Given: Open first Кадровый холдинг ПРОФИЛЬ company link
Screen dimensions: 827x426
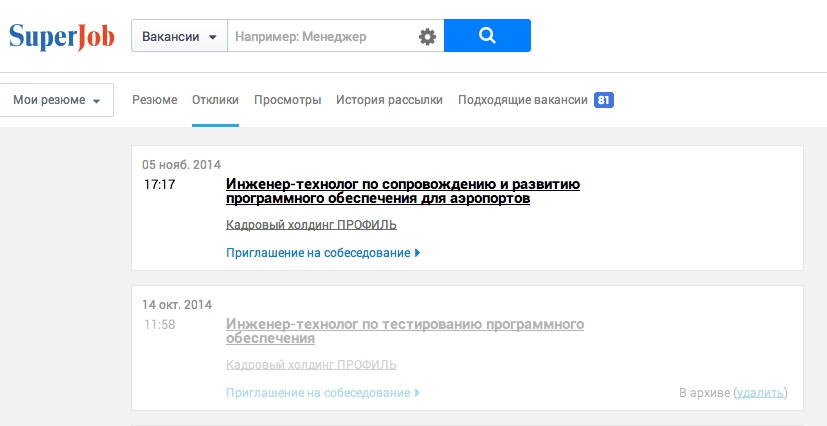Looking at the screenshot, I should click(x=311, y=224).
